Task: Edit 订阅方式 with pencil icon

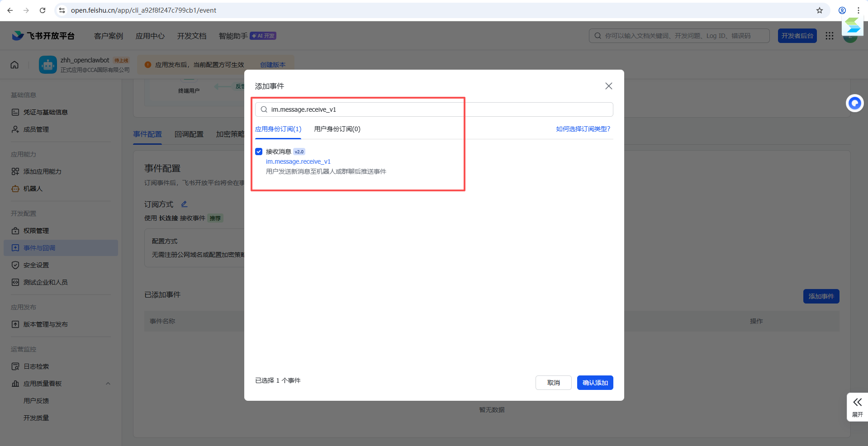Action: click(x=184, y=204)
